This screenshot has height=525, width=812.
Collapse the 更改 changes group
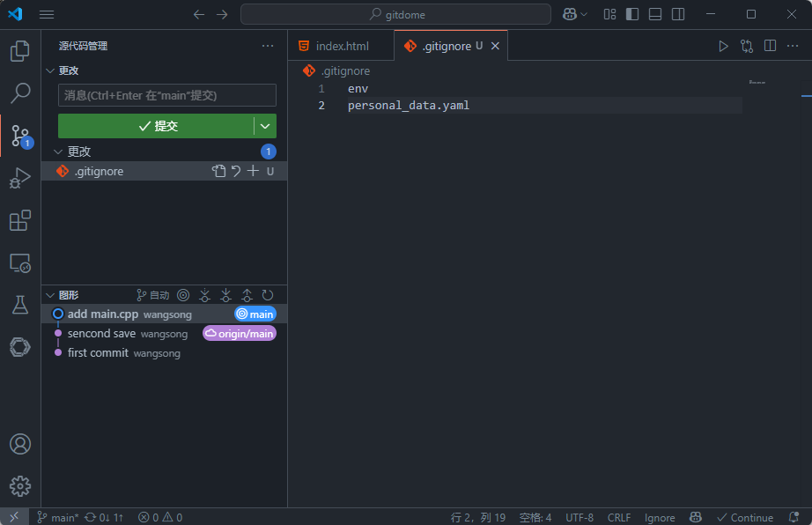58,152
